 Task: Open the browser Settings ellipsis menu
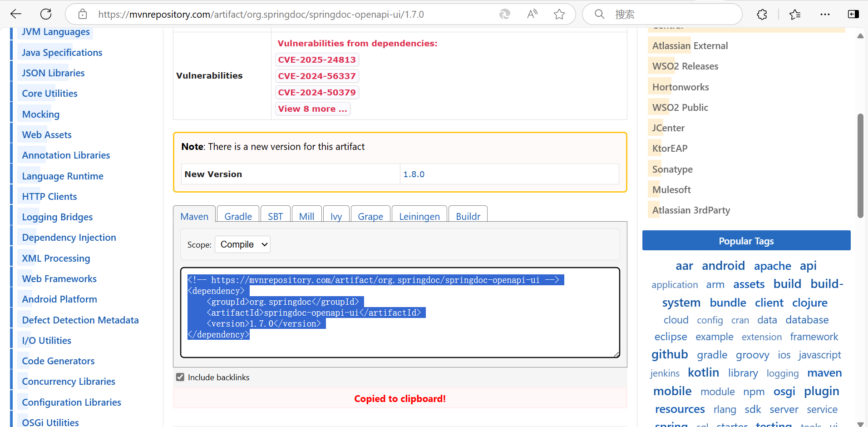click(x=825, y=14)
